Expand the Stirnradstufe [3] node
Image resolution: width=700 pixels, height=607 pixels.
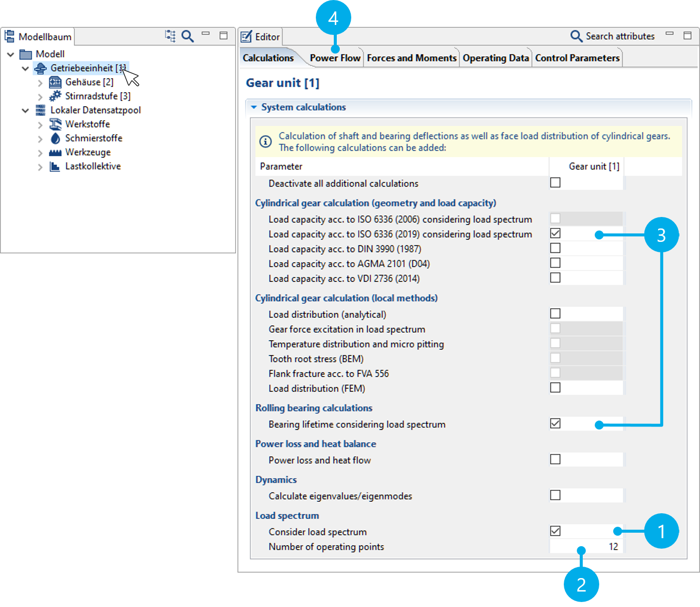[x=40, y=97]
